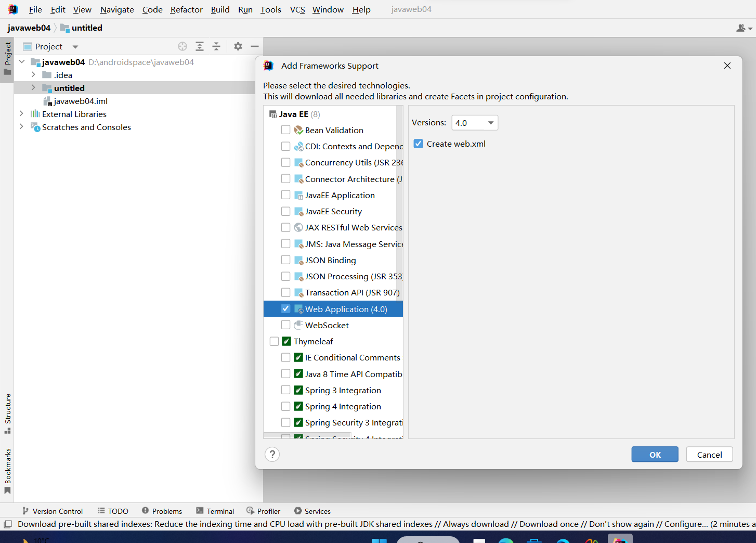Click the IntelliJ icon in dialog title
This screenshot has width=756, height=543.
pos(268,66)
